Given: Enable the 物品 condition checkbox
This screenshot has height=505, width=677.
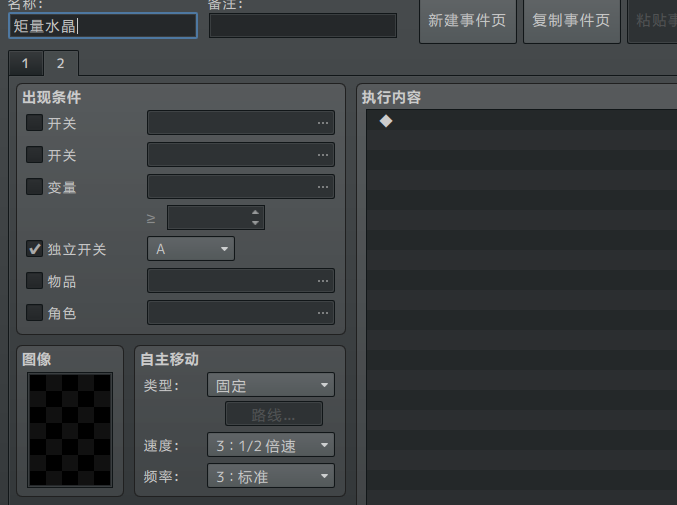Looking at the screenshot, I should (x=35, y=281).
